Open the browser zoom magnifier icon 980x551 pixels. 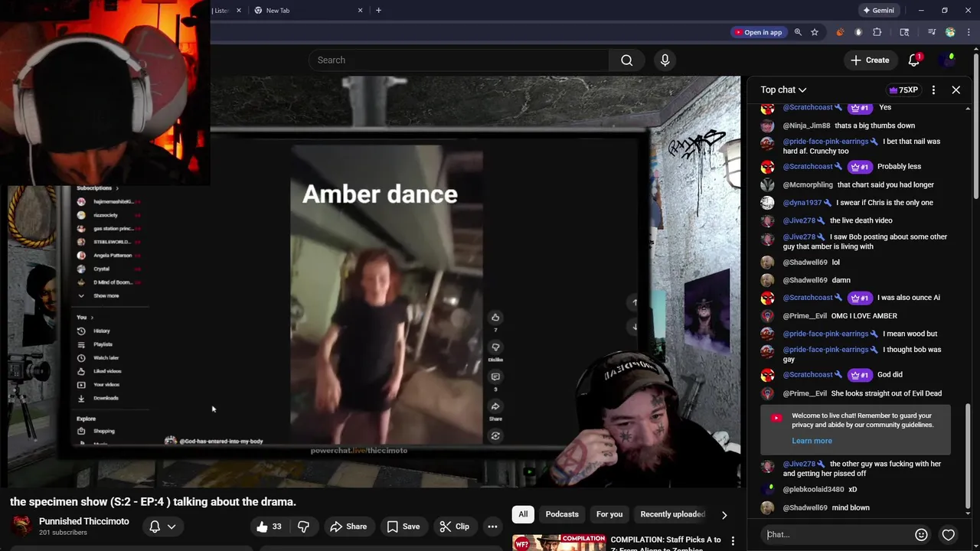pos(798,32)
